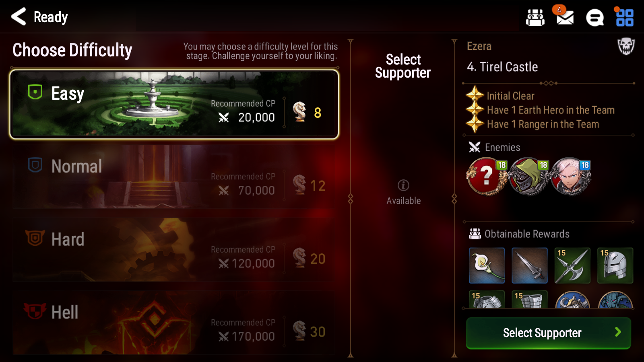Tap the white lily flower reward
Image resolution: width=644 pixels, height=362 pixels.
click(x=487, y=265)
